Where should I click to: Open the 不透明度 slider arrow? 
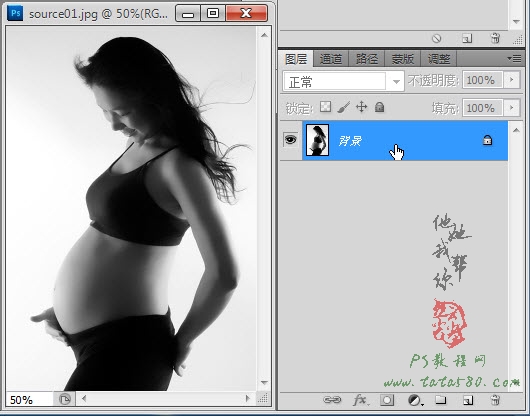511,80
